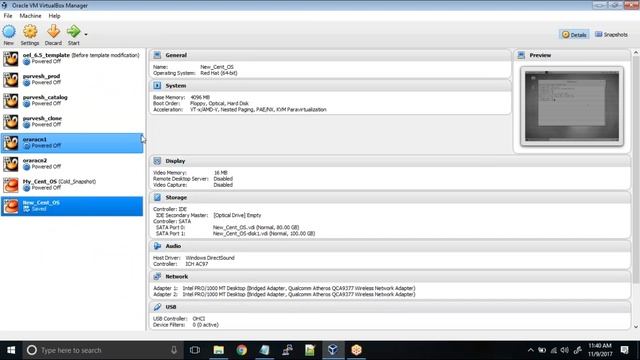The image size is (640, 360).
Task: Click the New machine toolbar icon
Action: point(9,31)
